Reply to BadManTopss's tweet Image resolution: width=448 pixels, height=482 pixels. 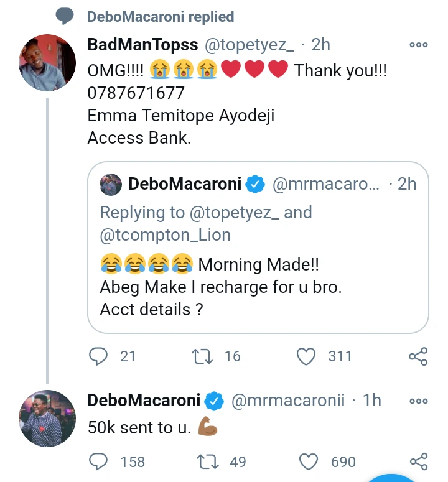pyautogui.click(x=100, y=356)
